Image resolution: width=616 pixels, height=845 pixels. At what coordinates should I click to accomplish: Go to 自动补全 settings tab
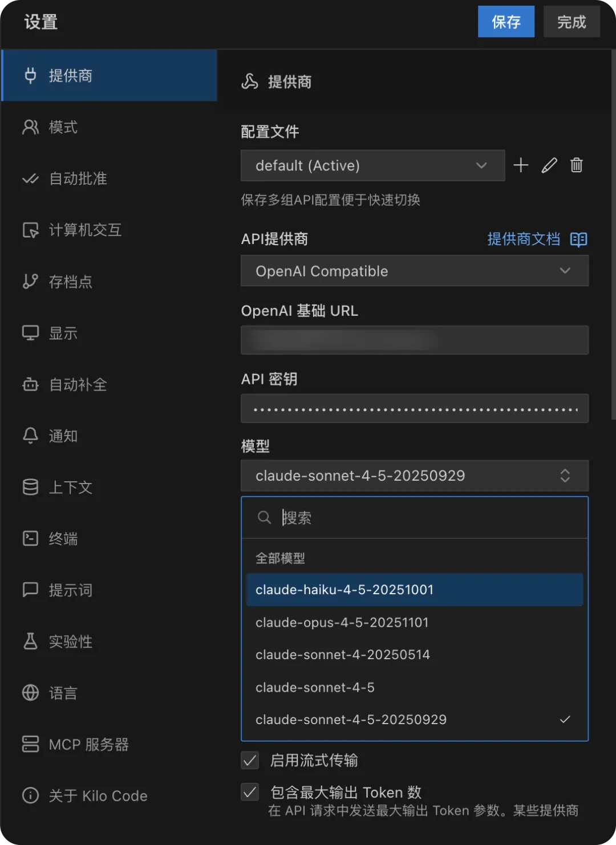pos(109,384)
